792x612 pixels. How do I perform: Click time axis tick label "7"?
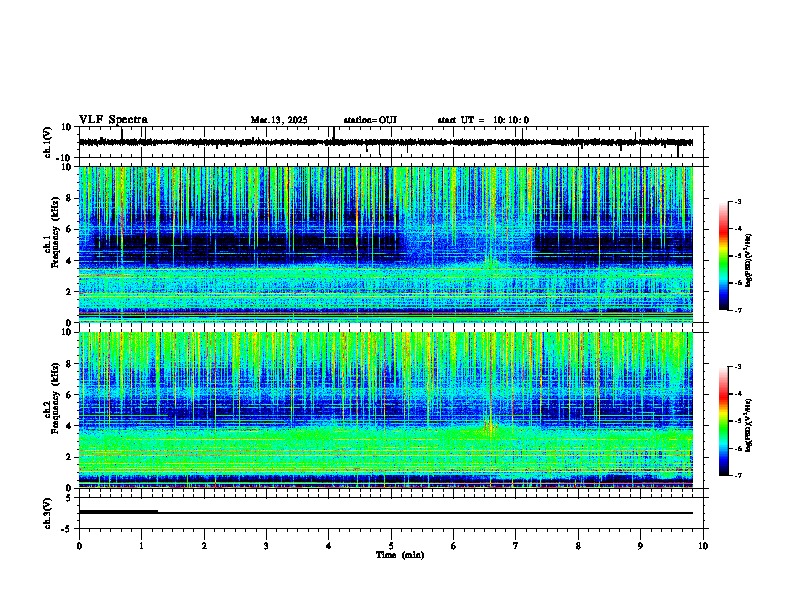tap(516, 546)
